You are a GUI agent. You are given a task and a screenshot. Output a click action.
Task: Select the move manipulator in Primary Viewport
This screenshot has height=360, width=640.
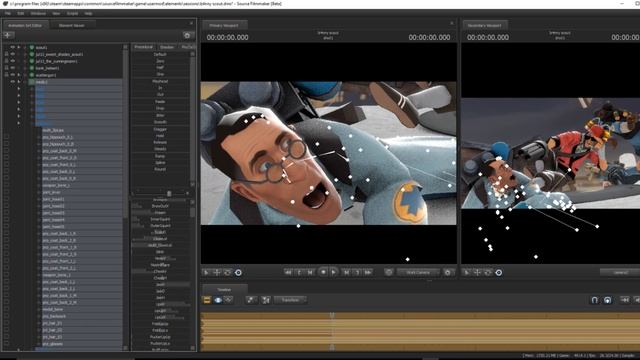point(217,272)
